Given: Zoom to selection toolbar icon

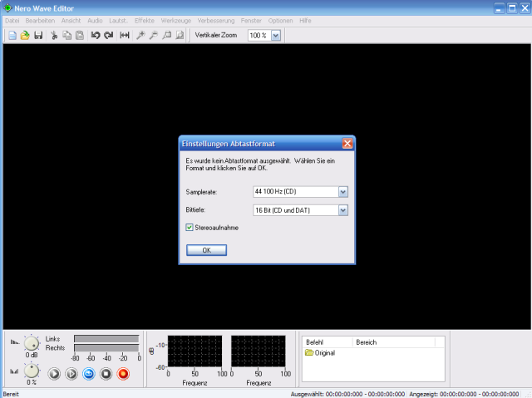Looking at the screenshot, I should pyautogui.click(x=166, y=35).
